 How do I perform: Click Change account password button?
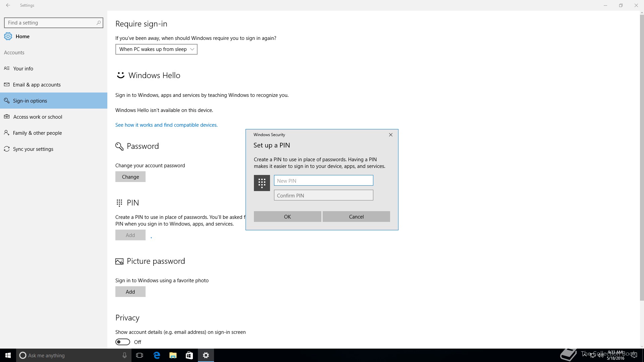tap(130, 177)
